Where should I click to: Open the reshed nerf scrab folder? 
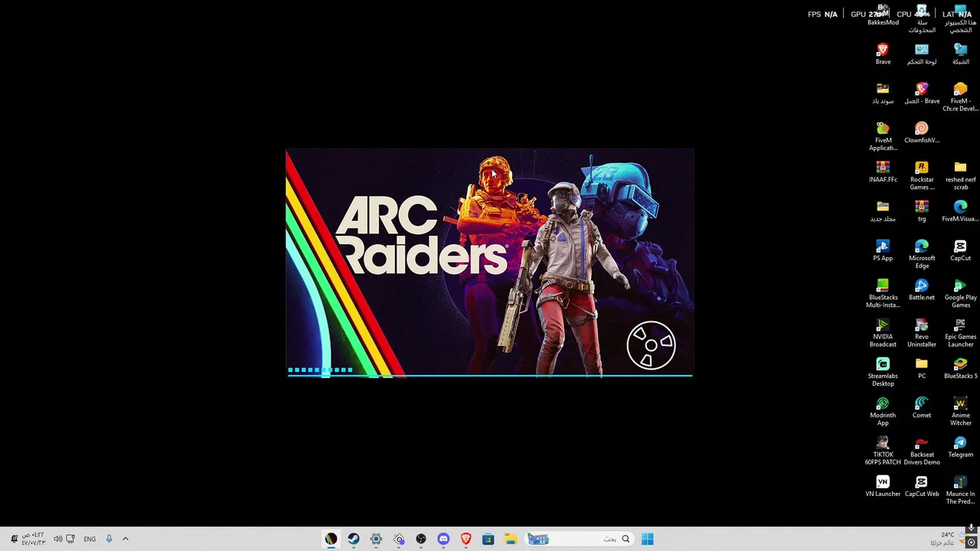pyautogui.click(x=960, y=175)
